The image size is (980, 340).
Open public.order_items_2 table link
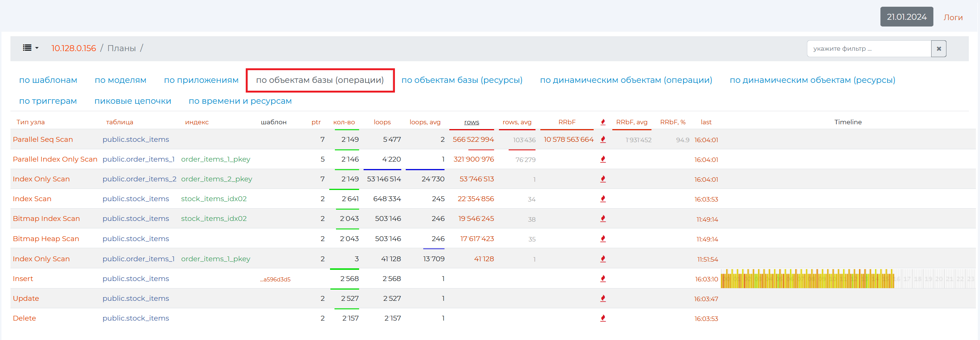tap(139, 179)
